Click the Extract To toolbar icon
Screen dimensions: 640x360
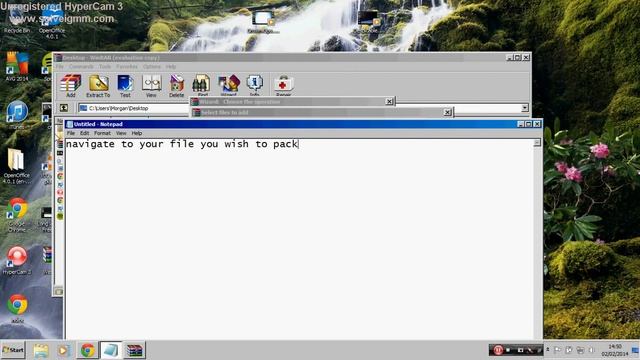pos(98,86)
